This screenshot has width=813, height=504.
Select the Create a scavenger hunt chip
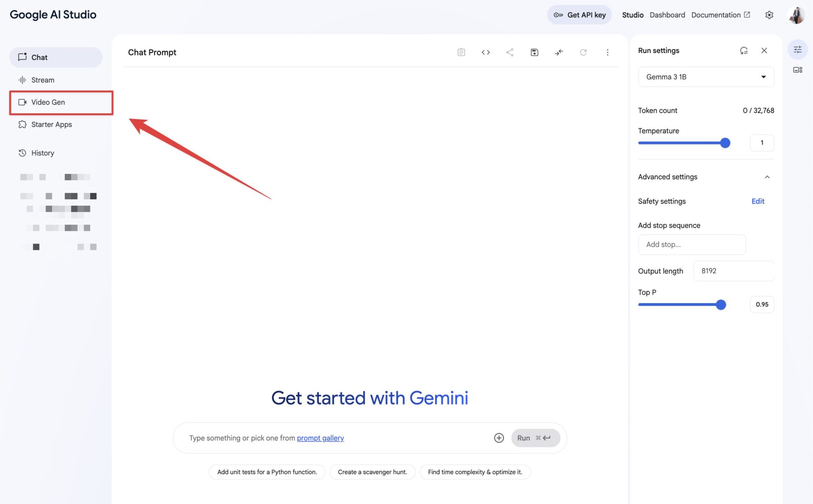372,472
